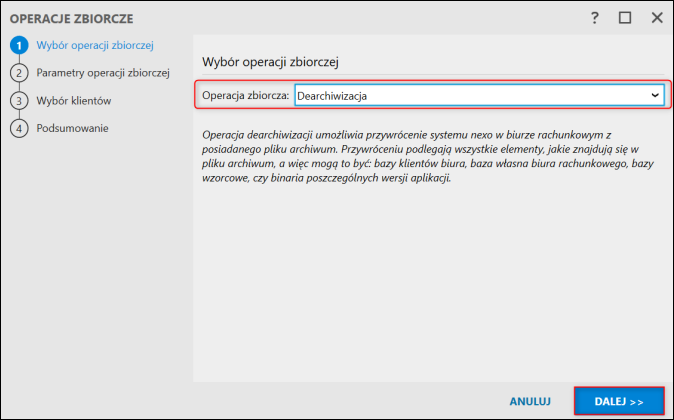Close the Operacje zbiorcze dialog
Viewport: 674px width, 420px height.
pos(657,18)
